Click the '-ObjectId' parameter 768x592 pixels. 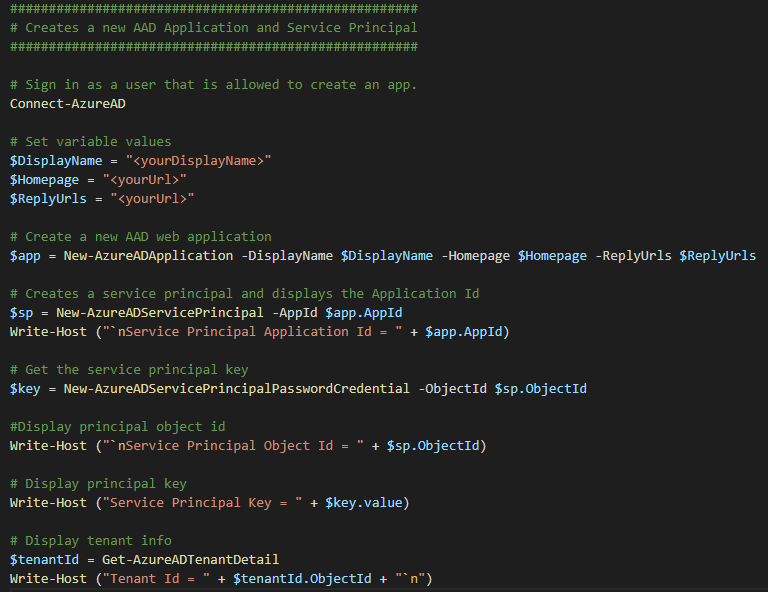point(453,389)
